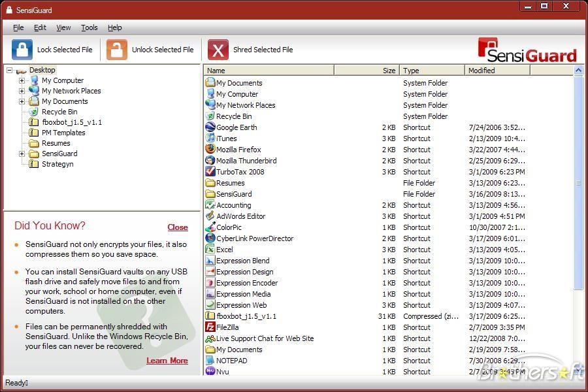This screenshot has height=392, width=588.
Task: Select the CyberLink PowerDirector icon
Action: (x=210, y=238)
